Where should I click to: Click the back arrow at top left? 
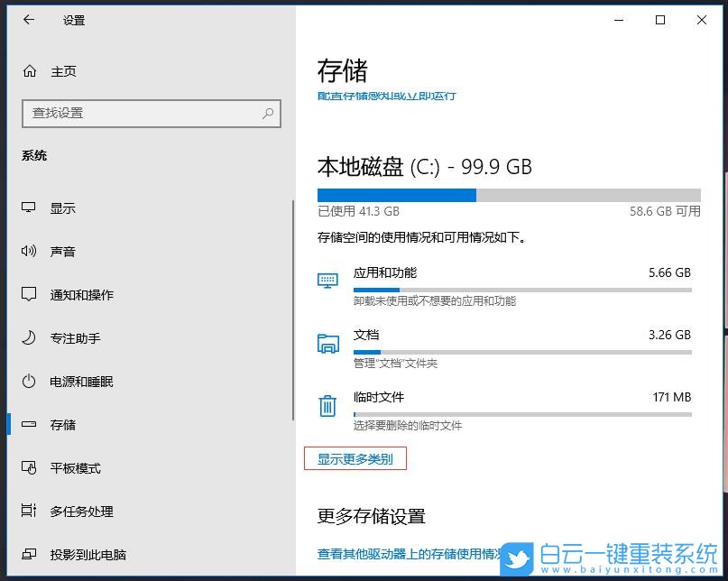(x=28, y=20)
